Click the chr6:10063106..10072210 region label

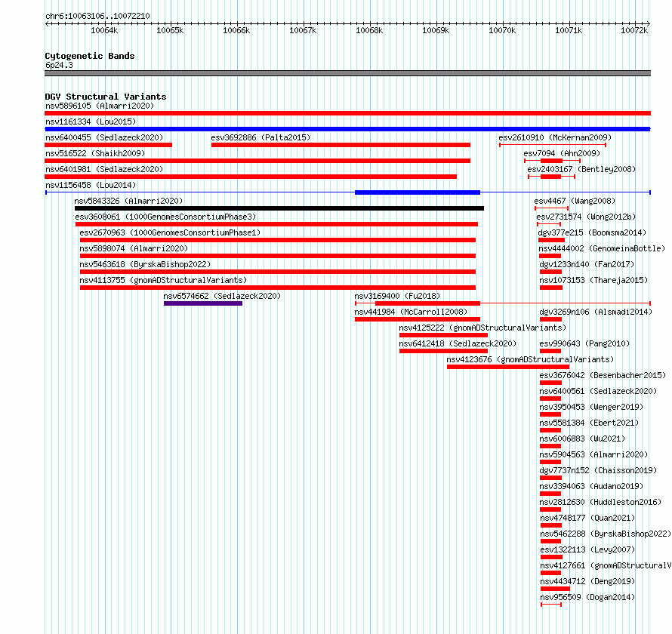point(97,16)
